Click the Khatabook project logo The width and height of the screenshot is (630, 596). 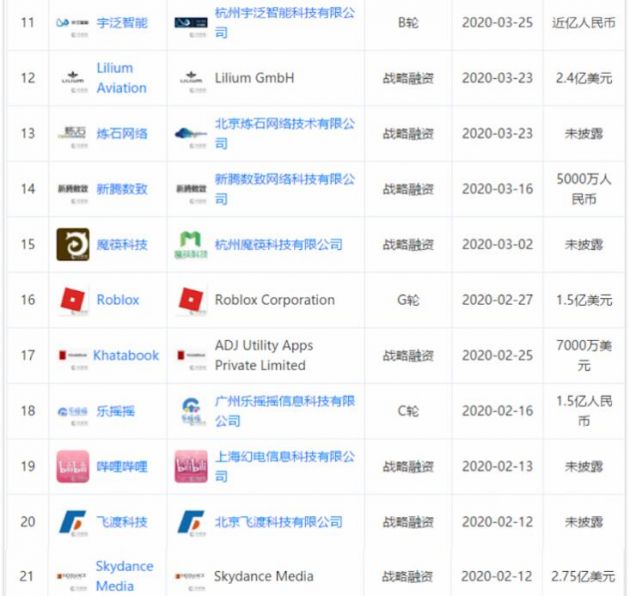pos(73,358)
